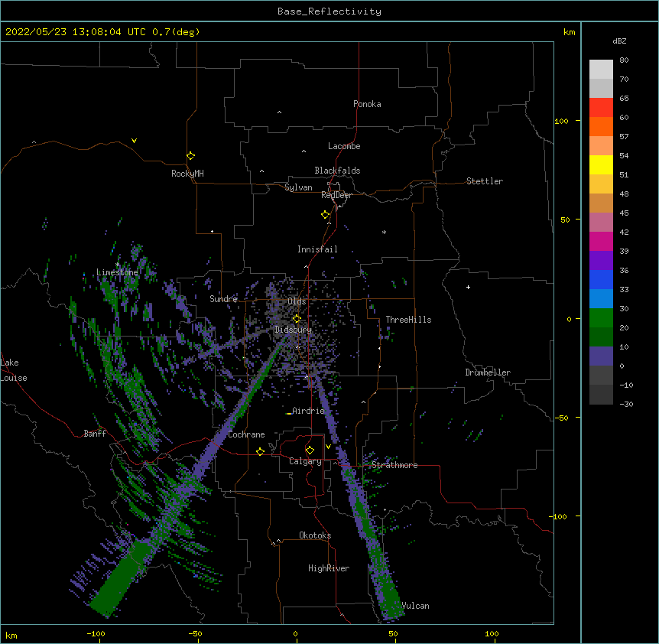Click the HighRiver label
The height and width of the screenshot is (644, 659).
(x=329, y=568)
